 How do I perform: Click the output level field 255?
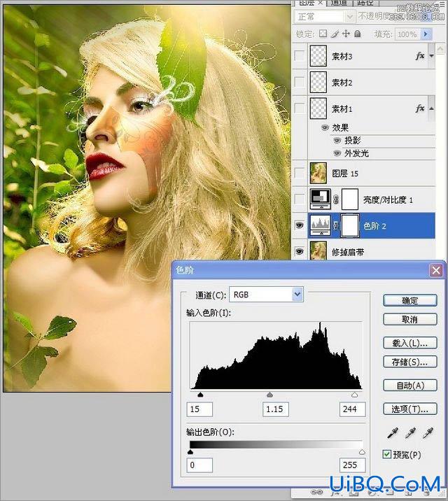click(353, 465)
